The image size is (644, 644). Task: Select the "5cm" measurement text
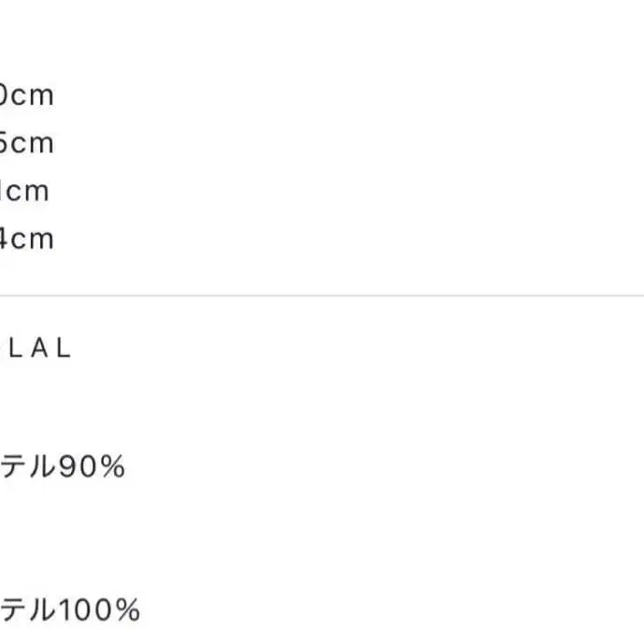[26, 144]
